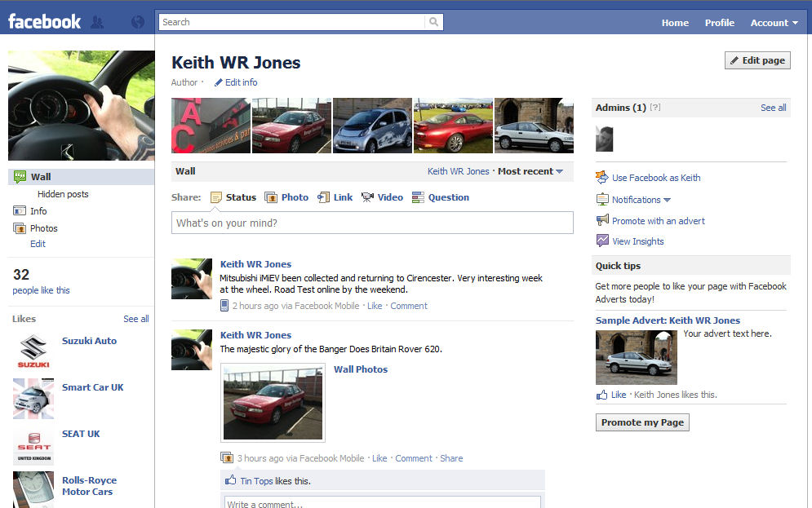
Task: Open the Suzuki Auto liked page
Action: pos(89,341)
